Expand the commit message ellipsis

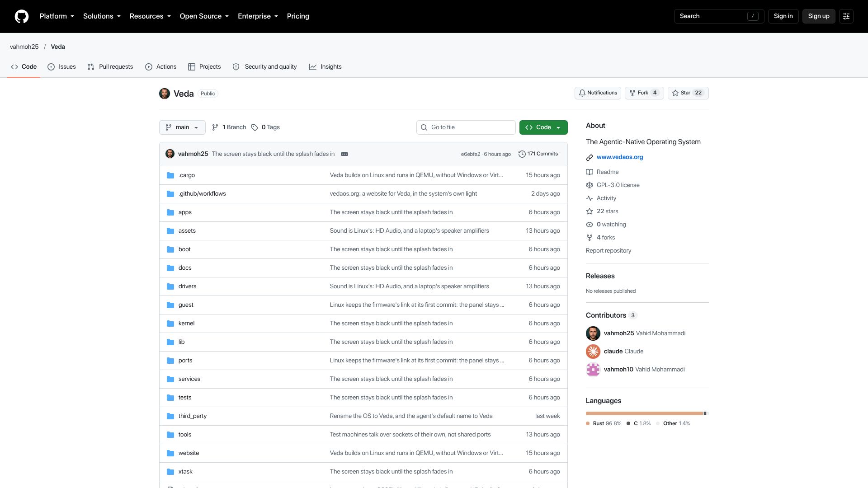coord(344,154)
